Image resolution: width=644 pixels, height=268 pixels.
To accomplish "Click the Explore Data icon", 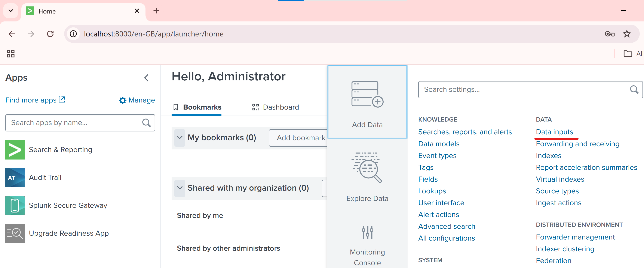I will coord(367,167).
